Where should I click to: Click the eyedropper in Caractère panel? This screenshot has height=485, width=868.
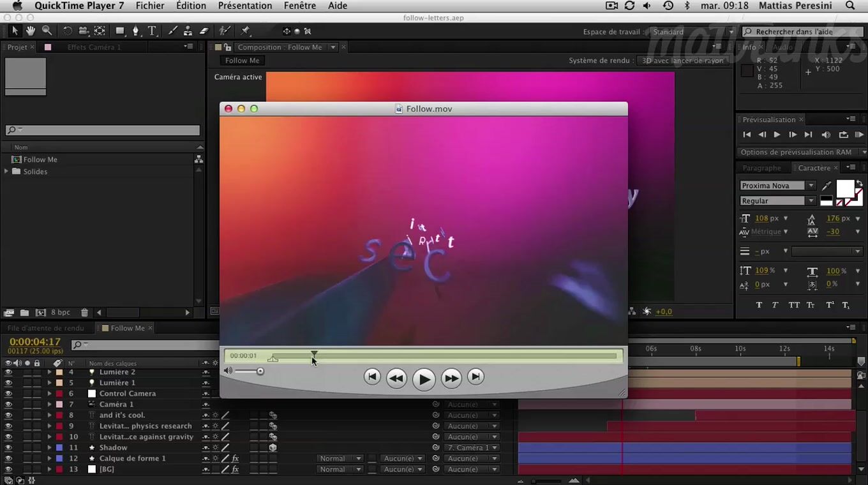[827, 186]
